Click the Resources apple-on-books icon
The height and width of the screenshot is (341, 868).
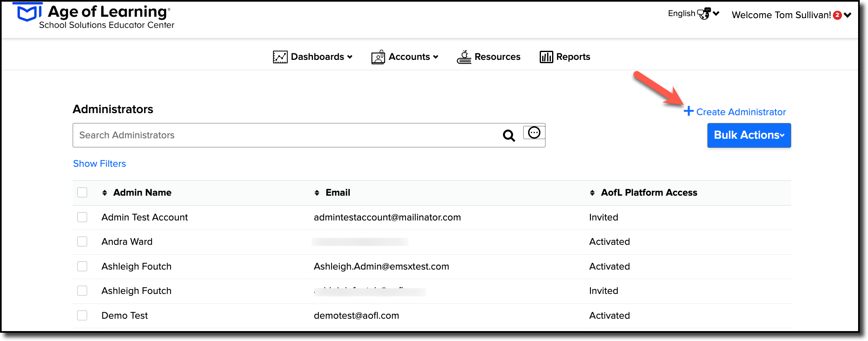pyautogui.click(x=464, y=57)
